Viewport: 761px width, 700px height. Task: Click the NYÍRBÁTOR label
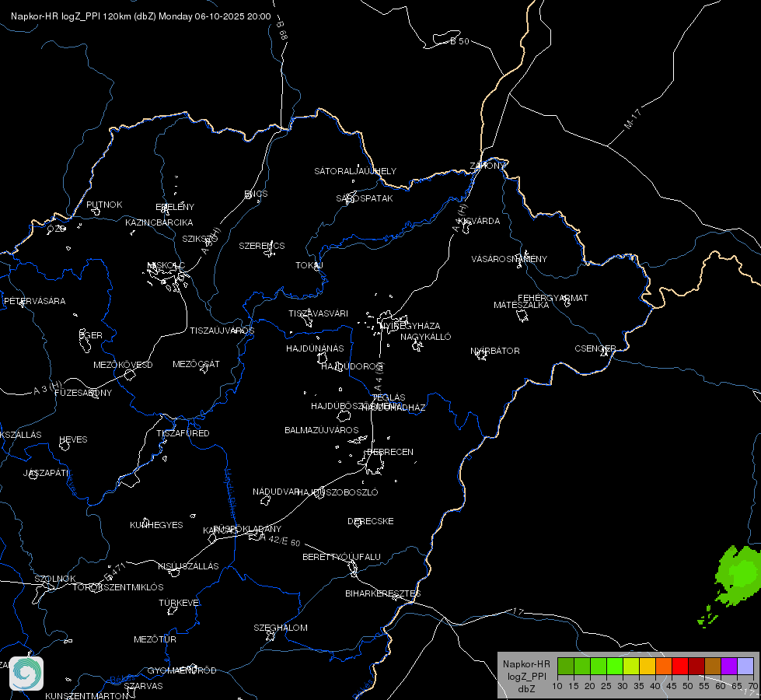495,351
